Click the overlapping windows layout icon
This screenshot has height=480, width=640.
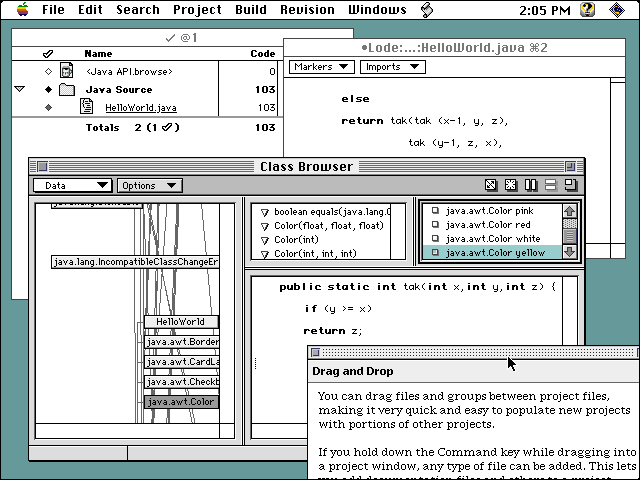(571, 185)
